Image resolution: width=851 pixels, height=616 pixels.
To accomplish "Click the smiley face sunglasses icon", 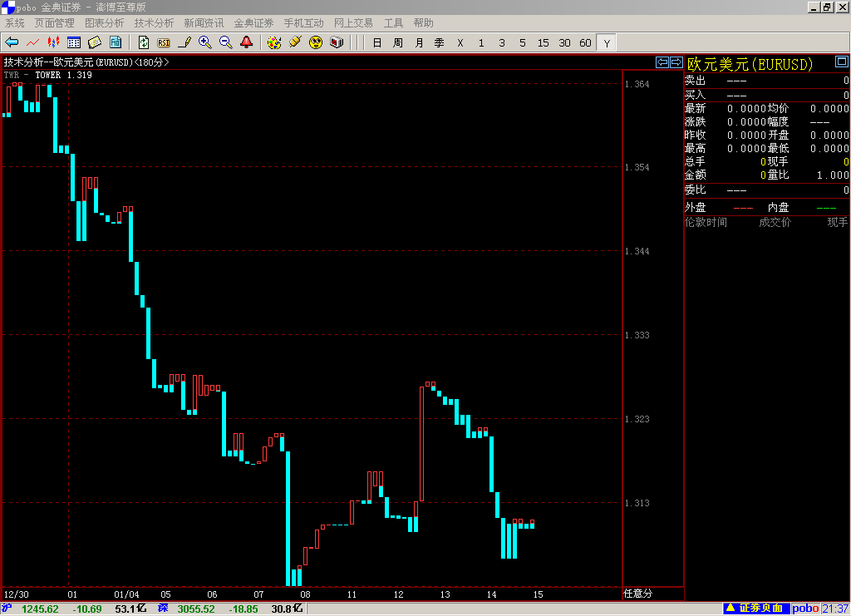I will click(x=315, y=42).
